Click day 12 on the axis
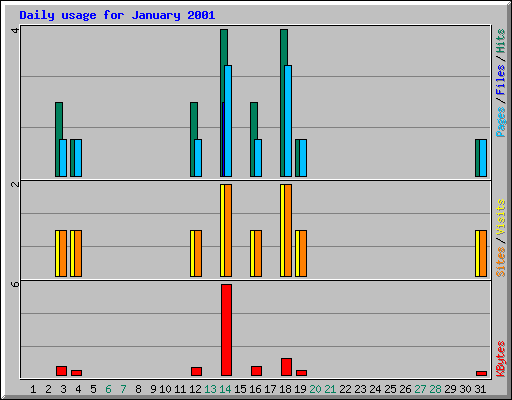The width and height of the screenshot is (512, 400). pyautogui.click(x=195, y=389)
